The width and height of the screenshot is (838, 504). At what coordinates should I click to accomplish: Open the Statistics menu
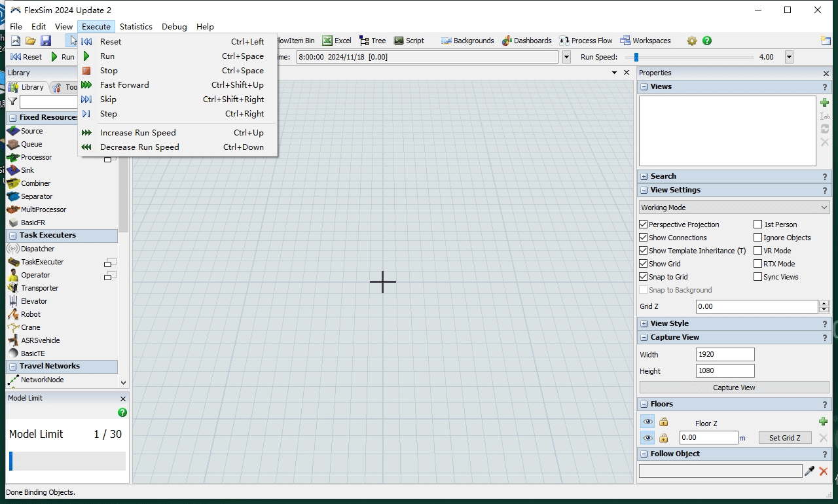(136, 27)
